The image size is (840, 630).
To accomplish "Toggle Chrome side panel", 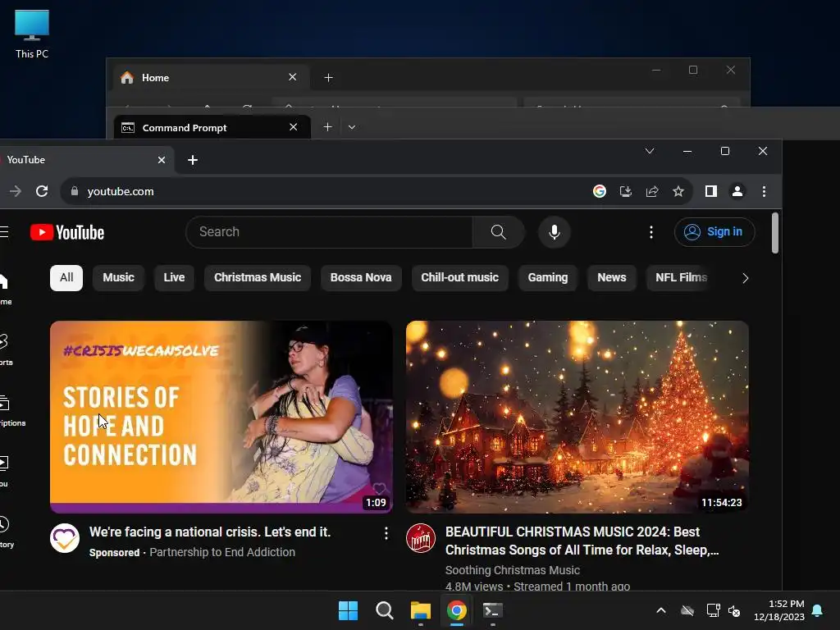I will click(711, 191).
